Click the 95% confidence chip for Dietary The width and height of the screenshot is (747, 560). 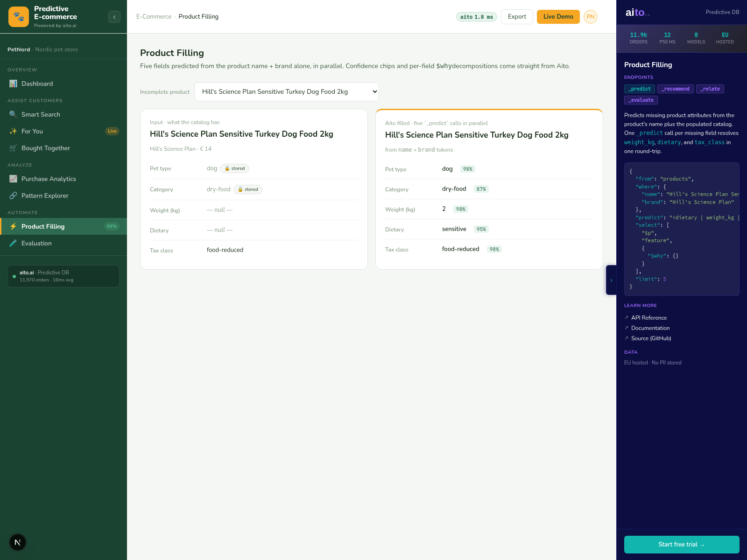pyautogui.click(x=481, y=229)
